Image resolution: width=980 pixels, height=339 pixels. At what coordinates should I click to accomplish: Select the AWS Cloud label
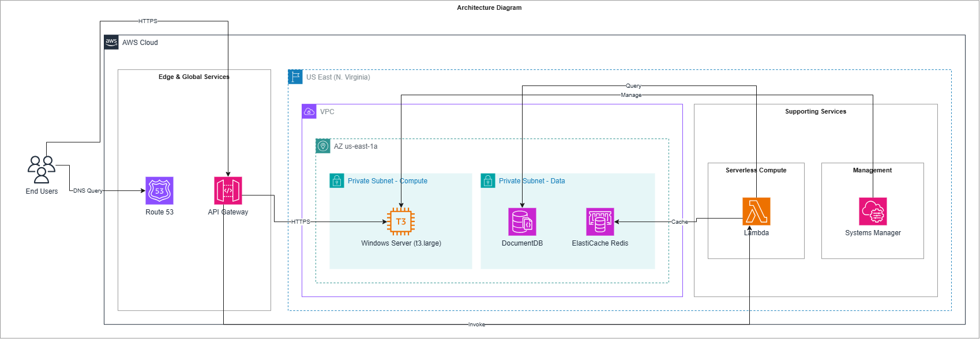[x=140, y=43]
